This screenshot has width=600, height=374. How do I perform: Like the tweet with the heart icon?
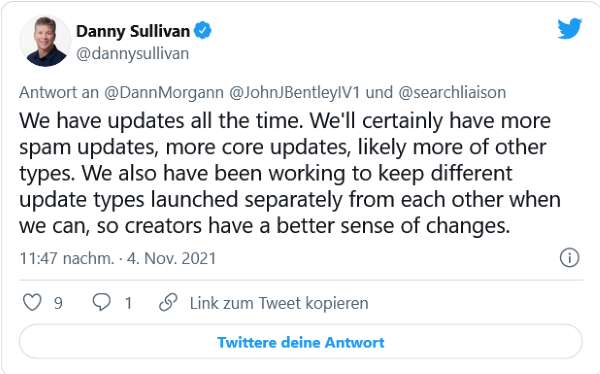pos(32,302)
